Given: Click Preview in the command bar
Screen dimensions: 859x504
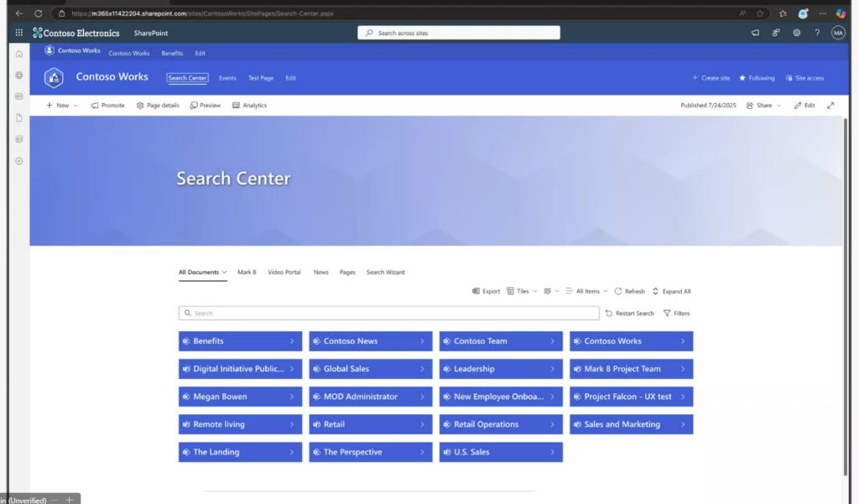Looking at the screenshot, I should [205, 105].
